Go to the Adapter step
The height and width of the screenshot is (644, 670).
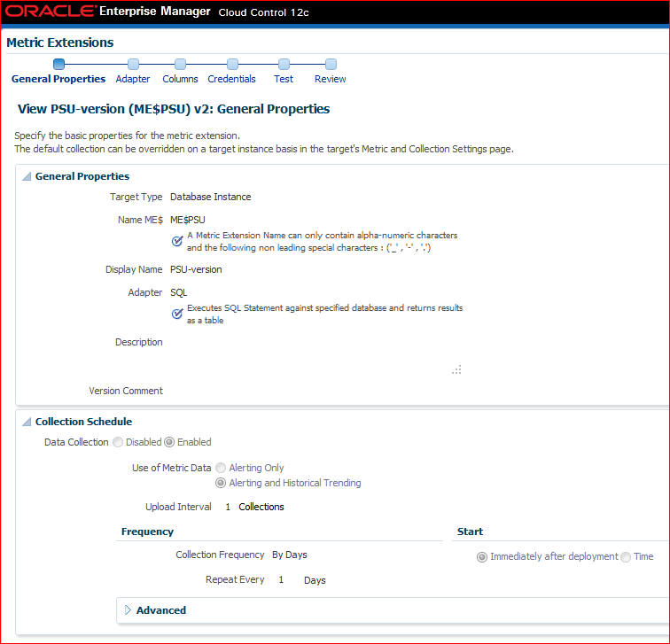(133, 79)
